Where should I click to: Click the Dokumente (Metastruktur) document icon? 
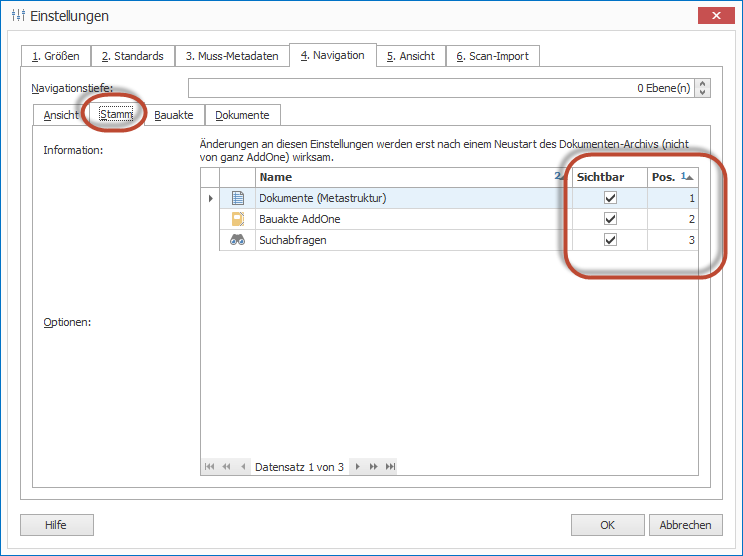237,198
